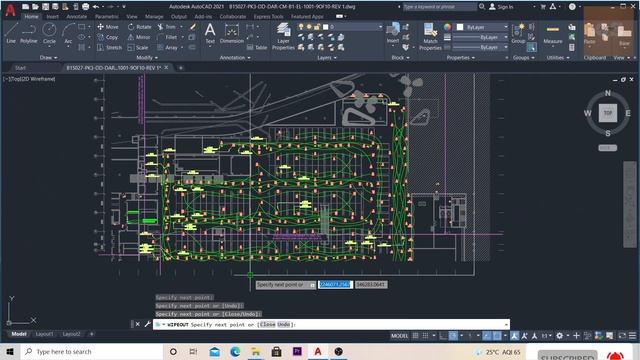Click the Undo option in command line
Screen dimensions: 640x360
tap(284, 324)
